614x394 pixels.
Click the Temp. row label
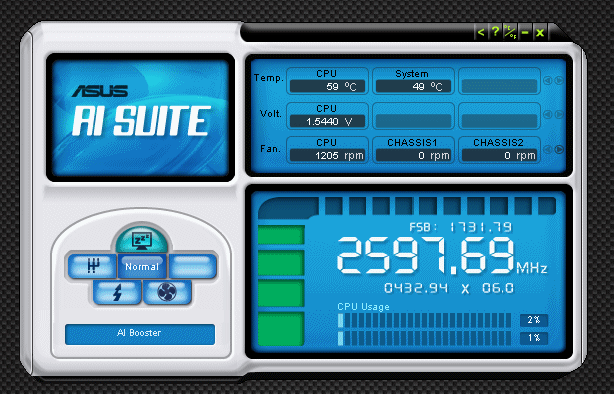269,78
